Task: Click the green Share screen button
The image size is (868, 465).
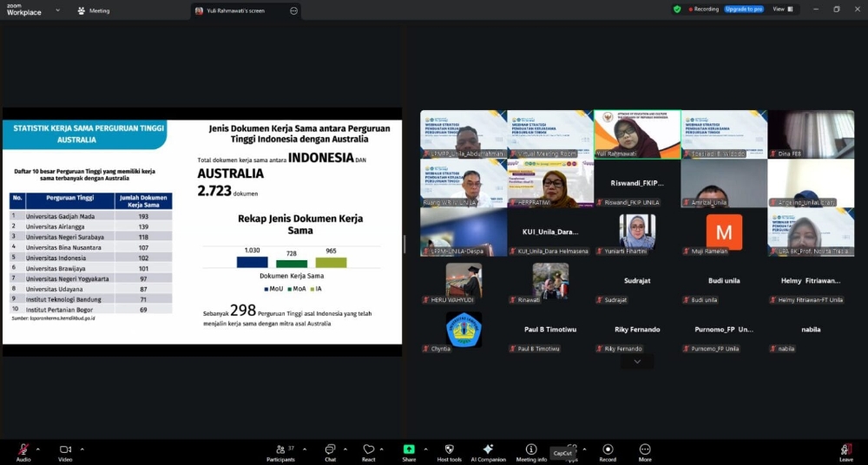Action: click(x=409, y=451)
